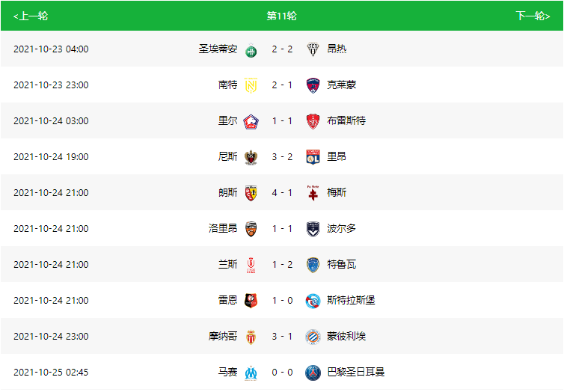Go to next round 下一轮

click(533, 16)
